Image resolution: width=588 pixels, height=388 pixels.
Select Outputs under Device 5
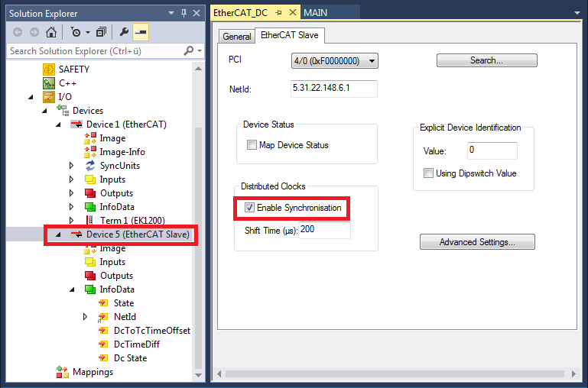point(116,276)
